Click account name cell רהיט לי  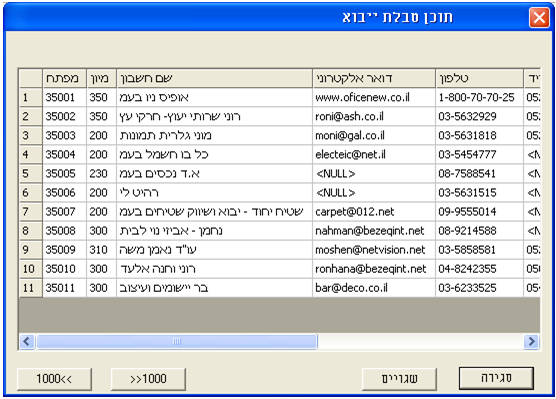click(215, 193)
